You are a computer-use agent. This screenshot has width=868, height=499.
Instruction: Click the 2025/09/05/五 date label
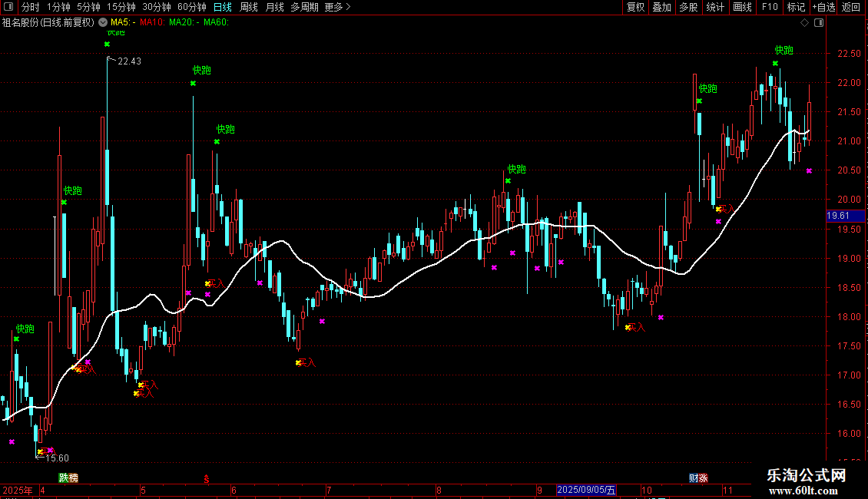click(x=586, y=490)
